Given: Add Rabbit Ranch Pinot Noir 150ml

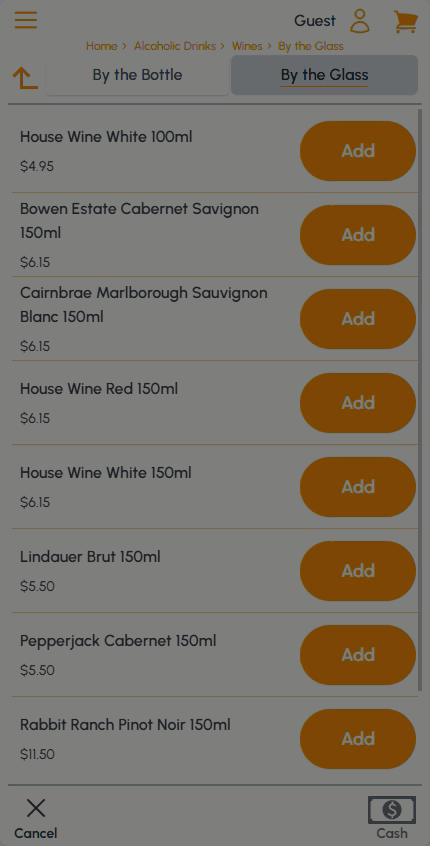Looking at the screenshot, I should point(358,739).
